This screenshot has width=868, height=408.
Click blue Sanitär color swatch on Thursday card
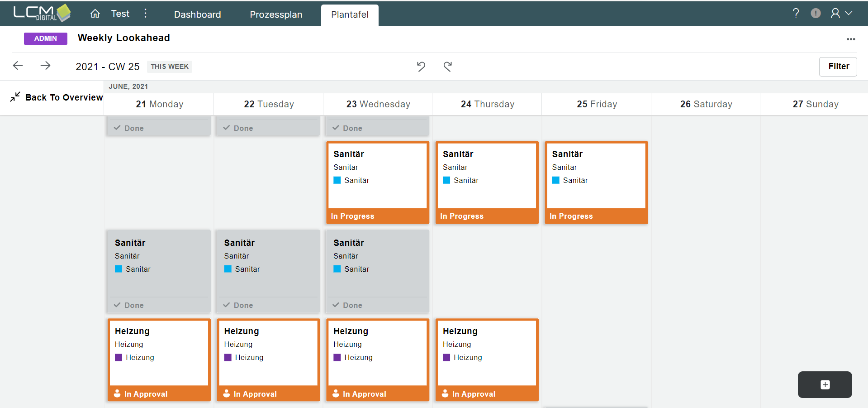pos(446,180)
